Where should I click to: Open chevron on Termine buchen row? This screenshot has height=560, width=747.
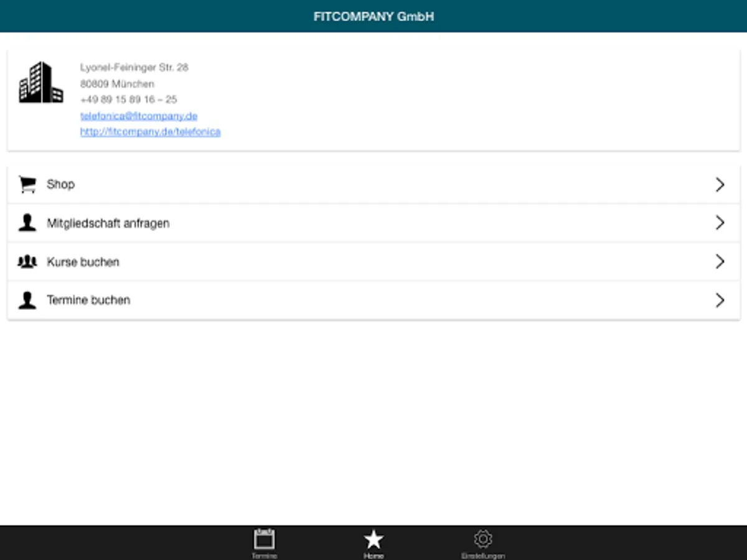720,300
